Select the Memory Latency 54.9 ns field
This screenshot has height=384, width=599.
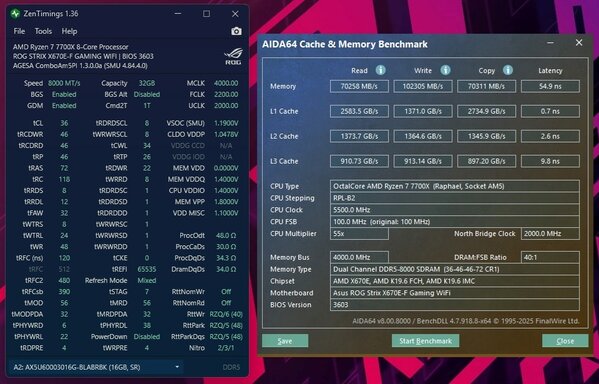pyautogui.click(x=550, y=86)
